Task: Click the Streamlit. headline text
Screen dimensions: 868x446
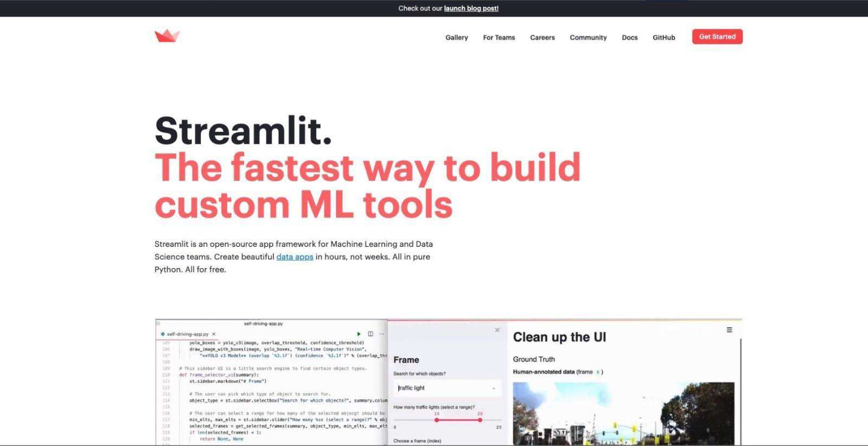Action: [x=243, y=131]
